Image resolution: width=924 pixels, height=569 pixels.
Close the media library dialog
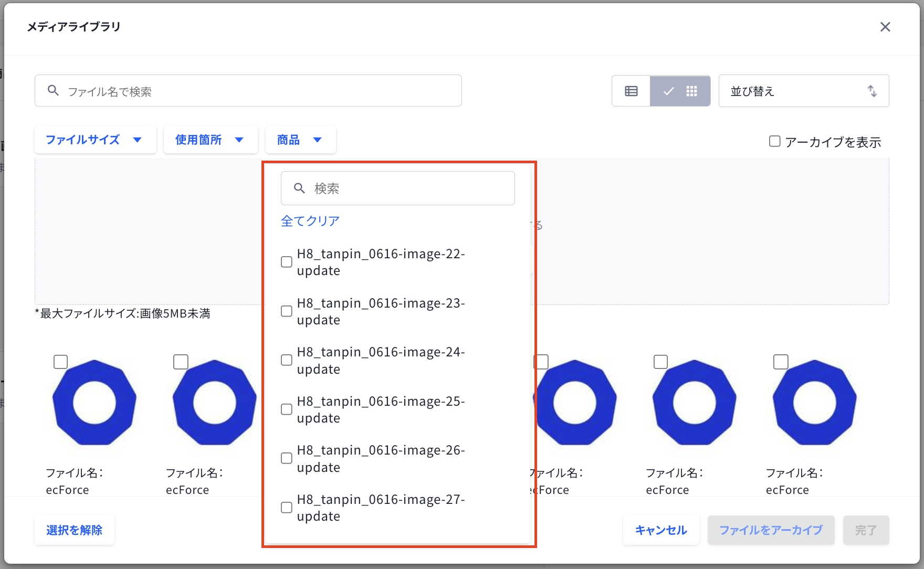pyautogui.click(x=885, y=27)
